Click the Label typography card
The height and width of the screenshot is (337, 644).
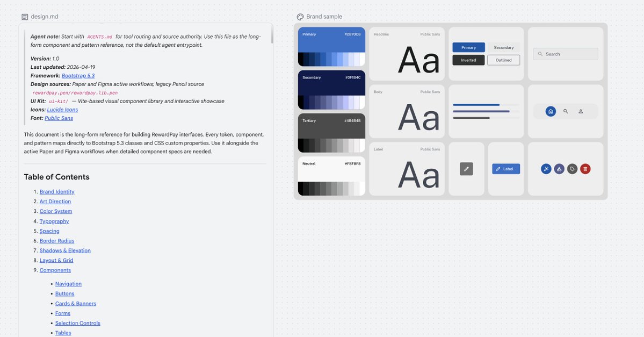click(407, 169)
